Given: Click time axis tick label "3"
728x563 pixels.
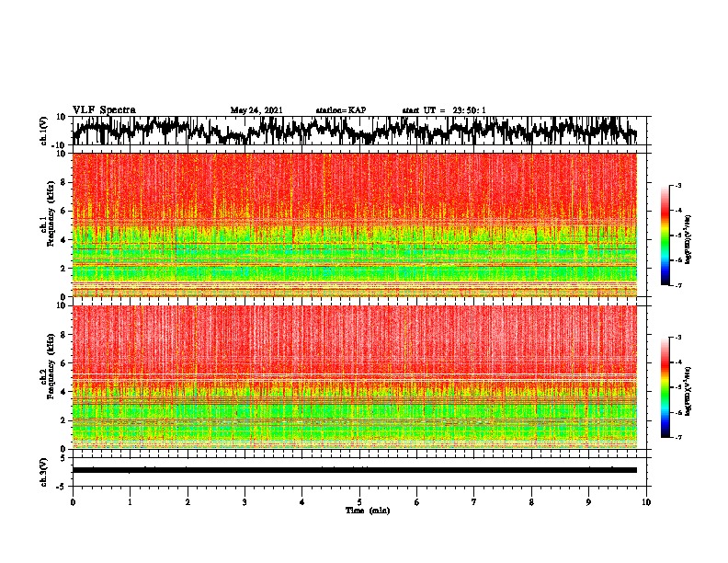Looking at the screenshot, I should click(245, 502).
